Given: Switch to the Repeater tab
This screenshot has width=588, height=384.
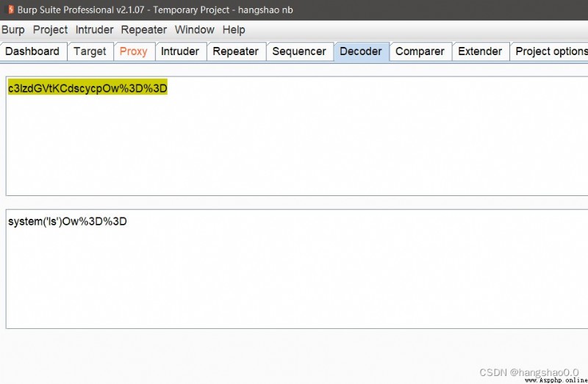Looking at the screenshot, I should pyautogui.click(x=235, y=51).
